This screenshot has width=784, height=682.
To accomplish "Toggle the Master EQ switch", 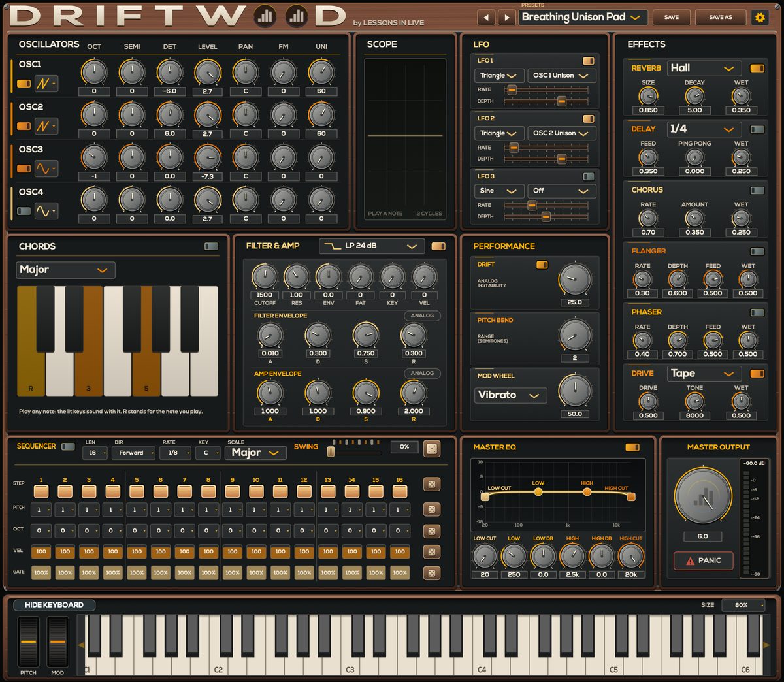I will [632, 447].
